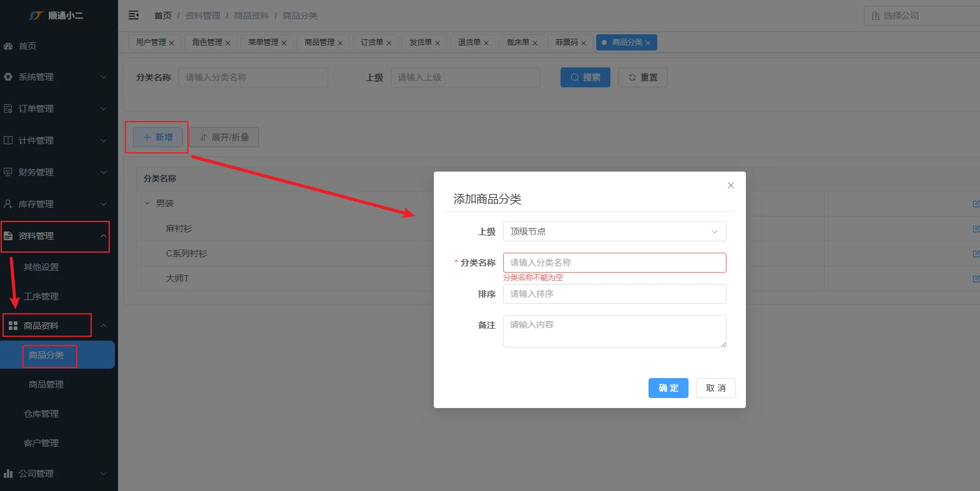
Task: Go to 首页 in the sidebar
Action: 27,46
